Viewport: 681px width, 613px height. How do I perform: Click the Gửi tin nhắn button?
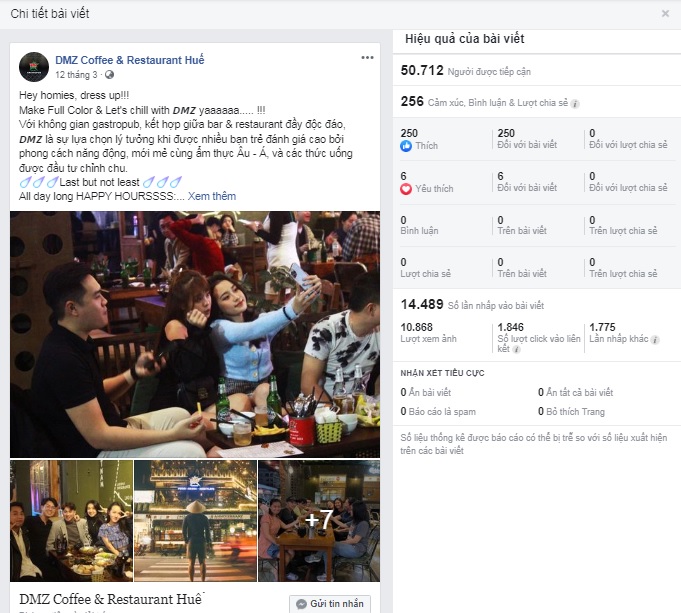point(330,604)
